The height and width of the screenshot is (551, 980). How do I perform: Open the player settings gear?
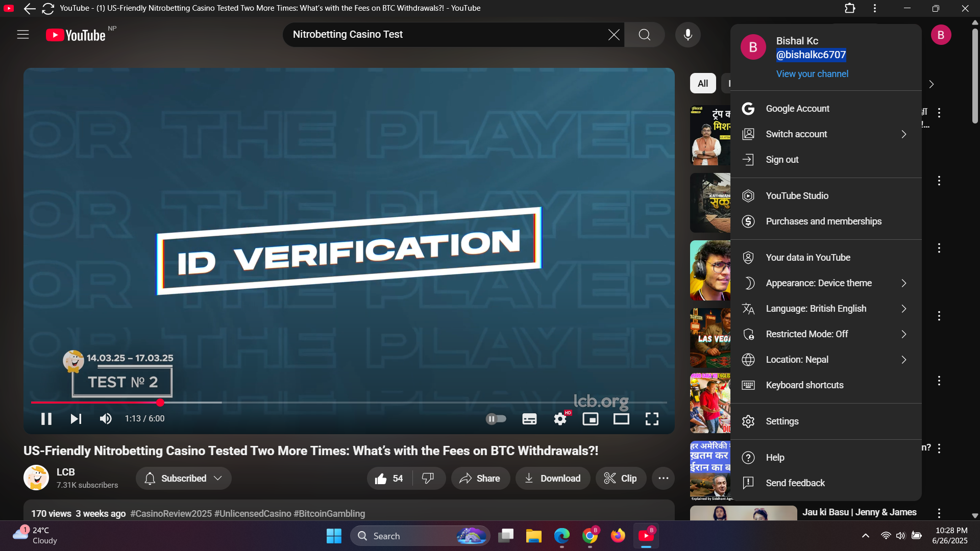point(560,419)
